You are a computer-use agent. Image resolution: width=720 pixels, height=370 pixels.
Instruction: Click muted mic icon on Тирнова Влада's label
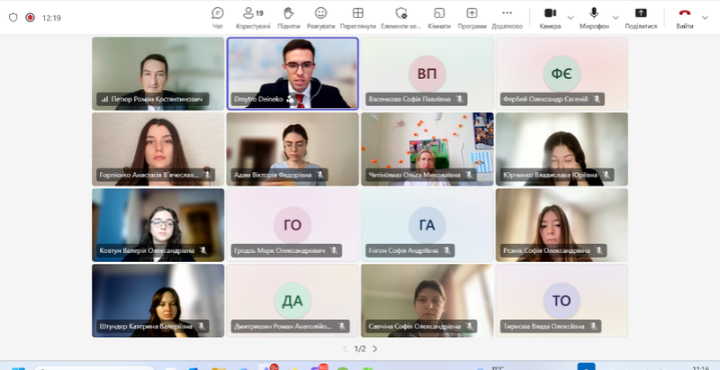[593, 326]
